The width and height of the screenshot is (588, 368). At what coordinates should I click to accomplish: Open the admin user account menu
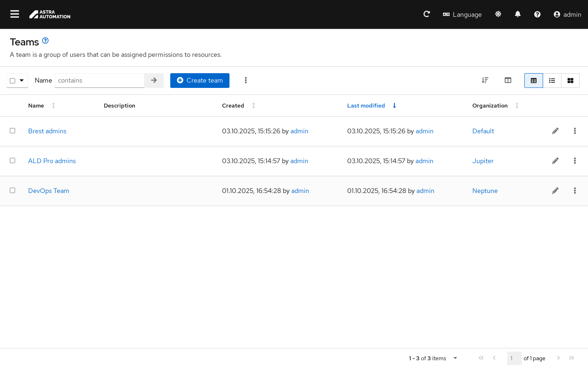[567, 14]
